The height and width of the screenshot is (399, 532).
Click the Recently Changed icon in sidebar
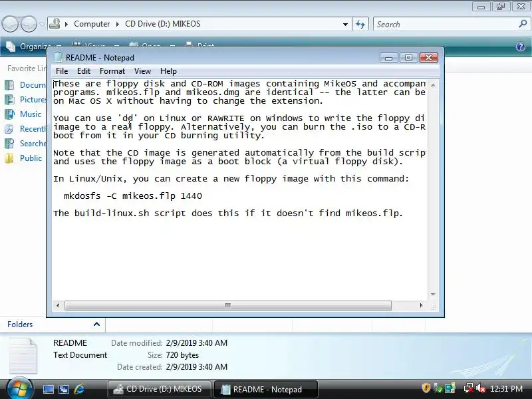coord(9,128)
